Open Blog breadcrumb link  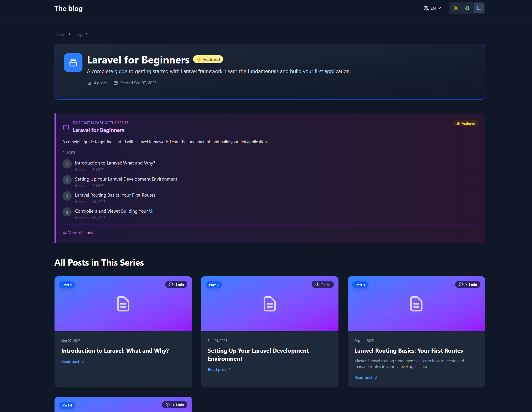click(78, 34)
